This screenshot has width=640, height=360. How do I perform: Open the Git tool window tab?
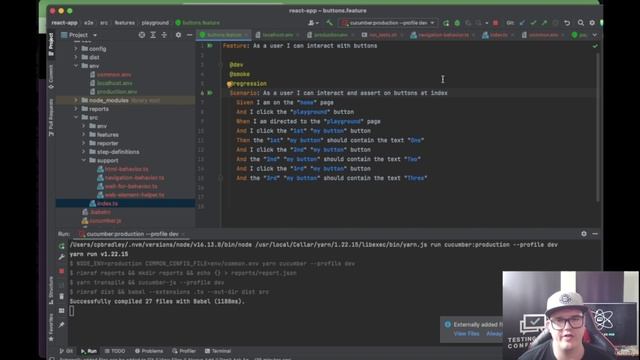tap(66, 351)
